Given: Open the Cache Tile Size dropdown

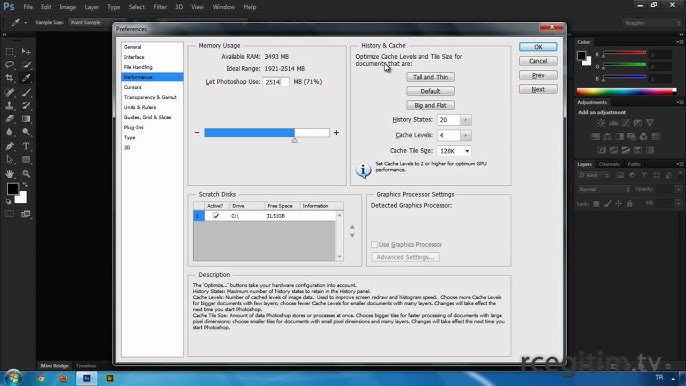Looking at the screenshot, I should [x=454, y=151].
